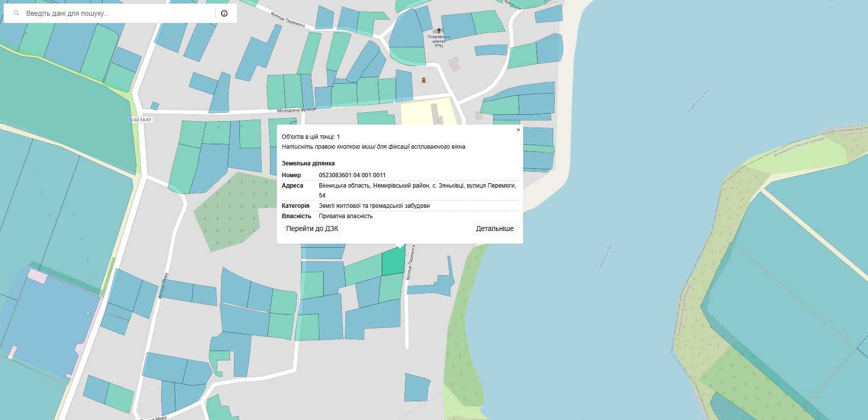Click the Покровська церква РПЦ label

[x=438, y=41]
